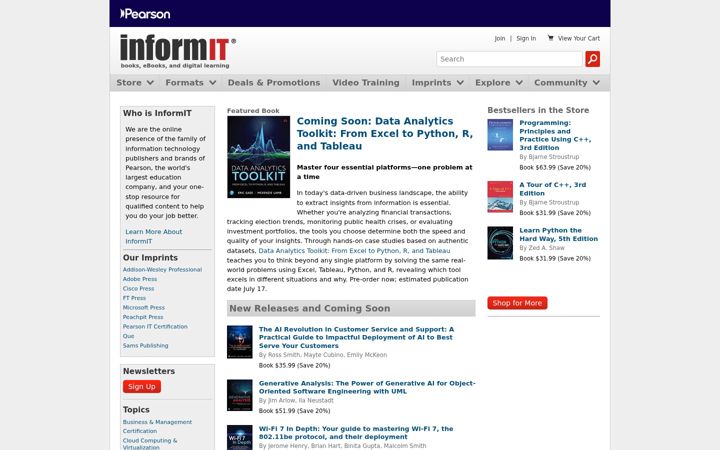Open Certification topic link

(140, 431)
